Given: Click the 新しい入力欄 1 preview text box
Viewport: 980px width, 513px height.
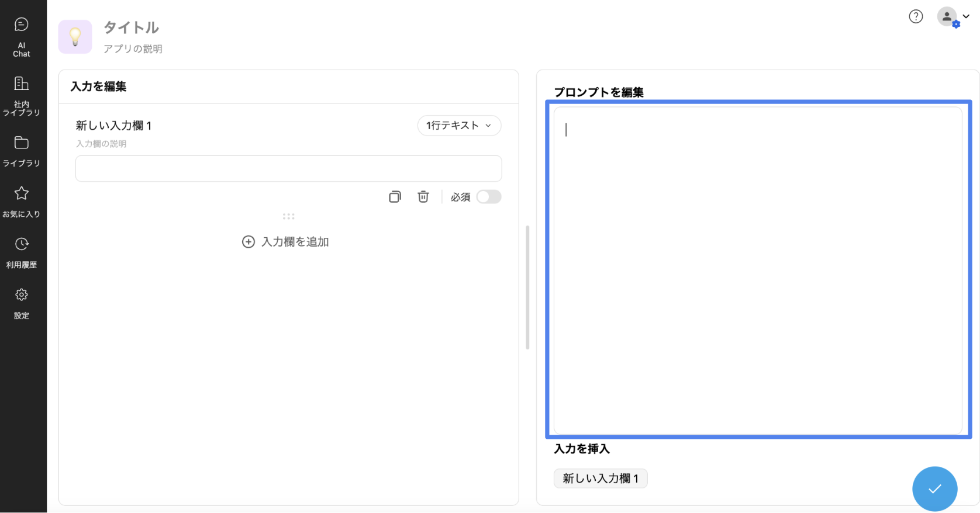Looking at the screenshot, I should click(x=288, y=168).
